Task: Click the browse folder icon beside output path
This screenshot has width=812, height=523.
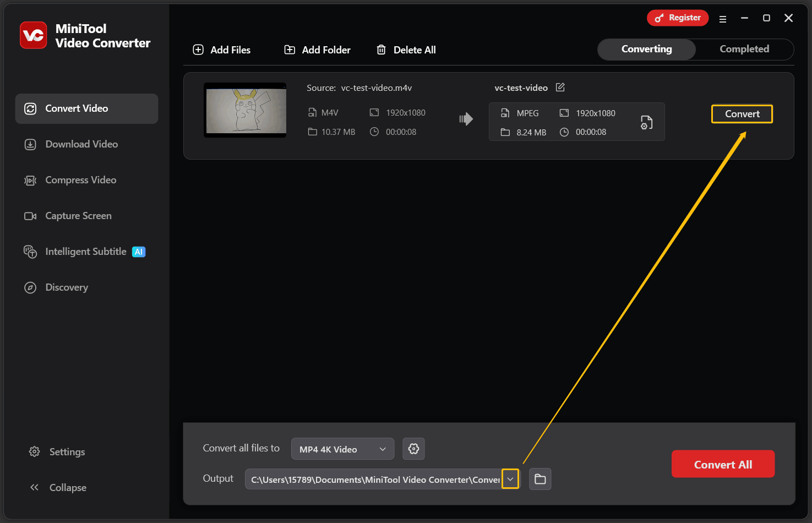Action: tap(540, 479)
